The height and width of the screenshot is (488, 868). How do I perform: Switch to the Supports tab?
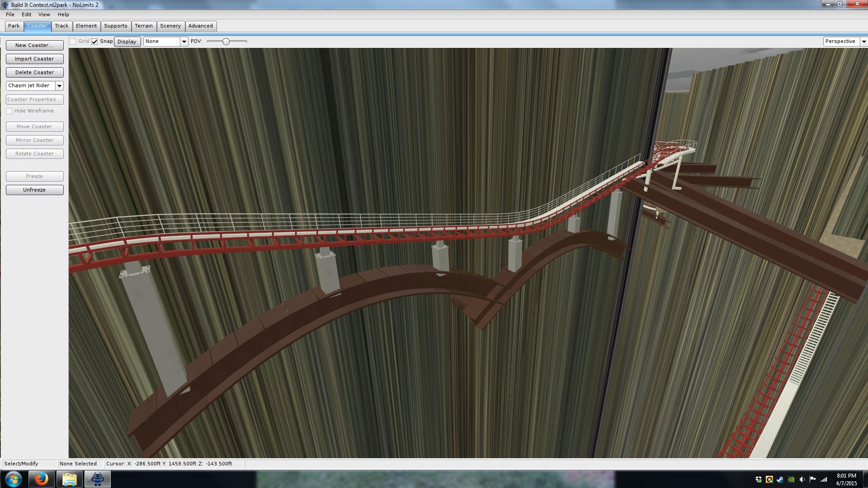pos(116,26)
